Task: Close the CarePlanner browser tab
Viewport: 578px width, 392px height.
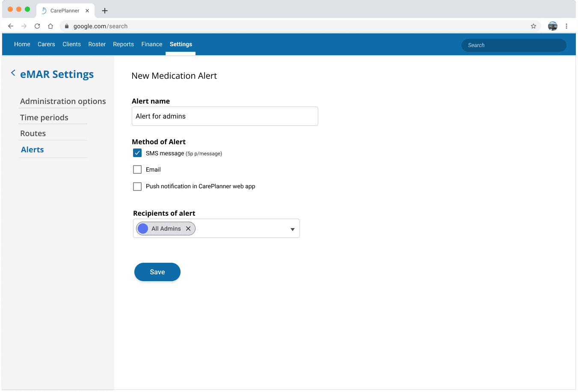Action: pos(87,11)
